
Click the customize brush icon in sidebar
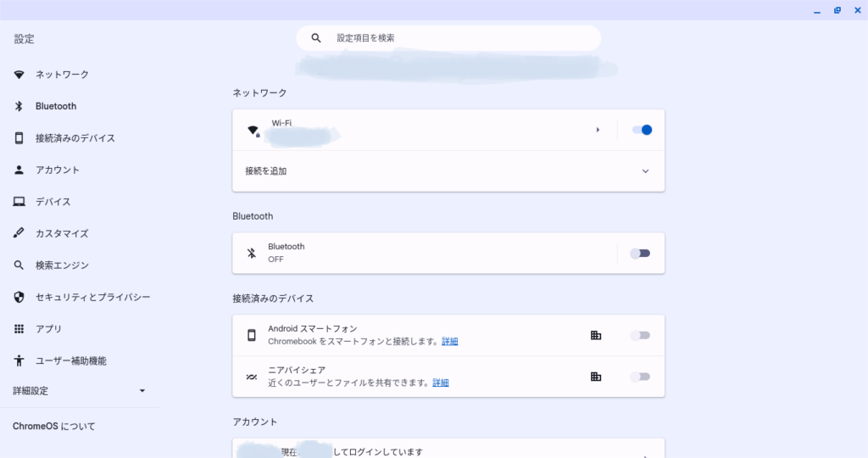point(19,233)
